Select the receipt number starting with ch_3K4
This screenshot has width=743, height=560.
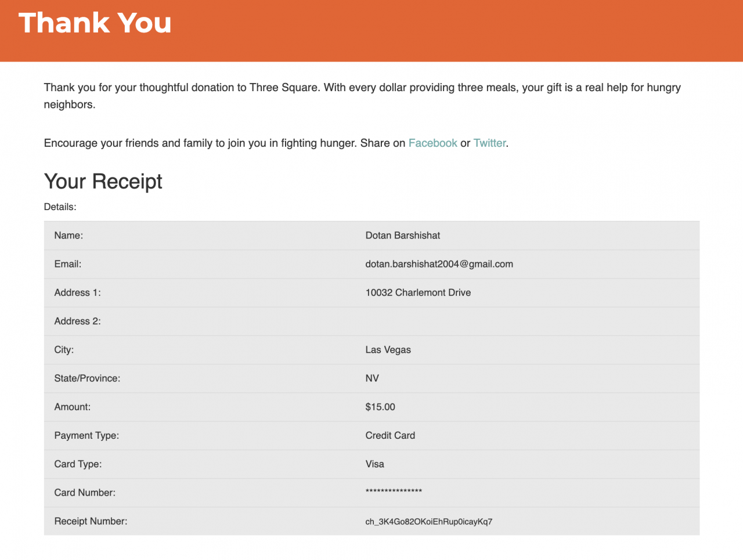click(428, 522)
